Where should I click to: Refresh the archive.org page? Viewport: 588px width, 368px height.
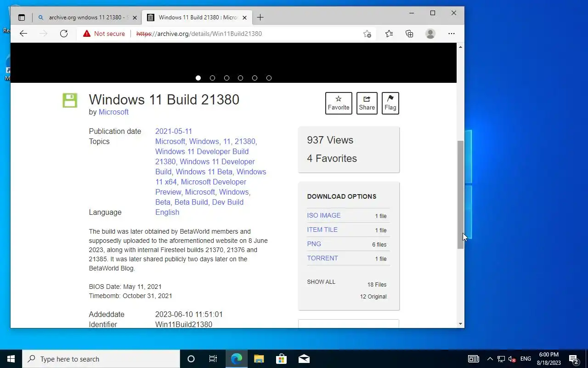64,34
